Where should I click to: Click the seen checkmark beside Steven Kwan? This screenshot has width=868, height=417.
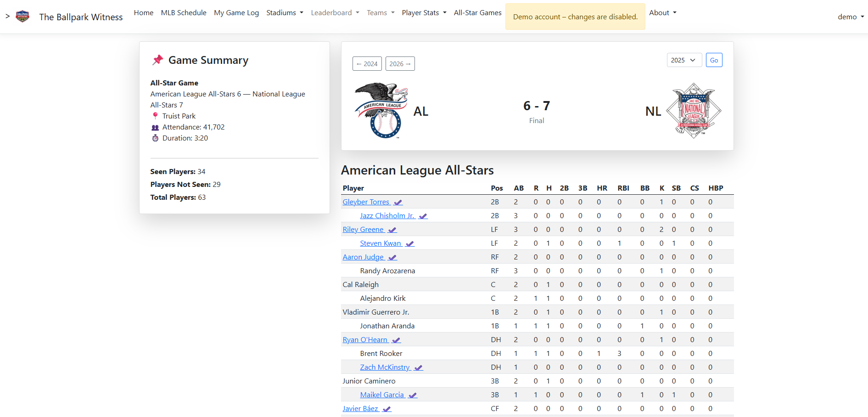[410, 244]
